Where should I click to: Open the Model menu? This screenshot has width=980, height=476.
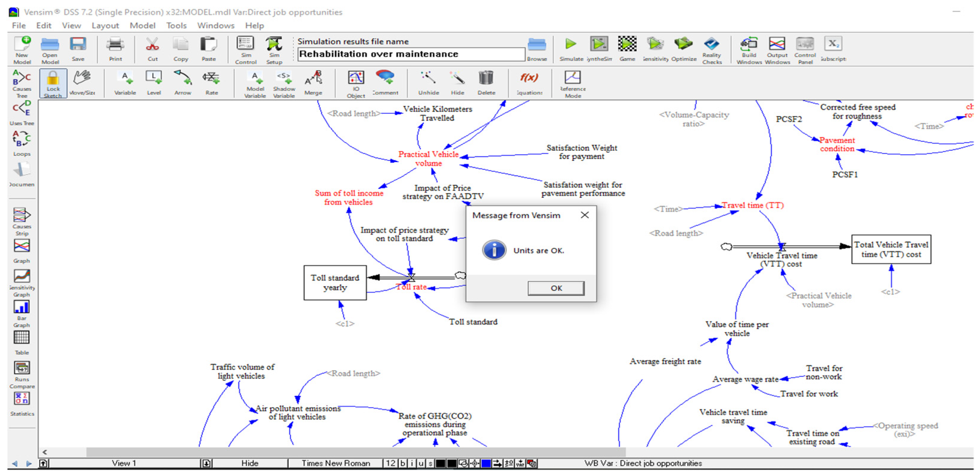point(142,26)
